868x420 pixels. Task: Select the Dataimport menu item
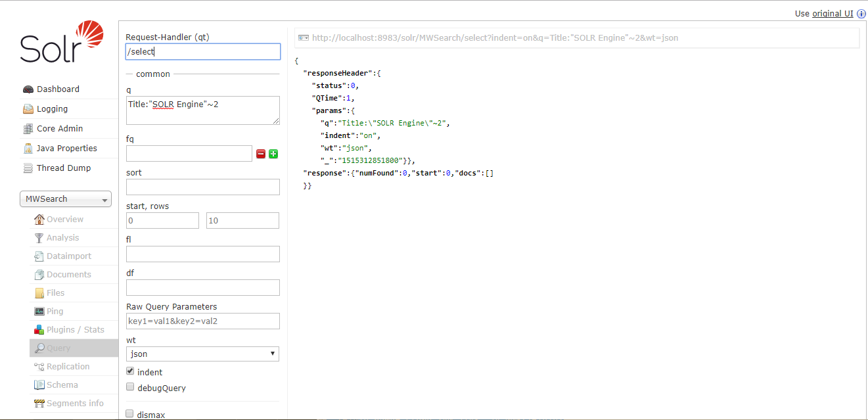point(69,256)
